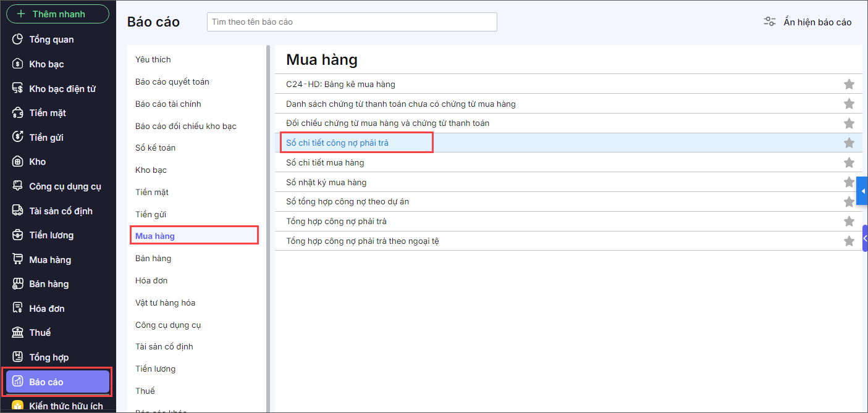The height and width of the screenshot is (413, 868).
Task: Select Báo cáo tài chính category
Action: point(168,104)
